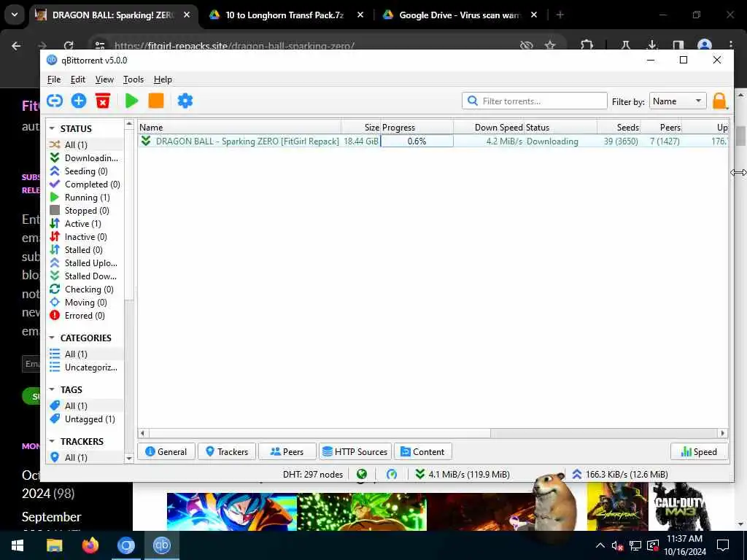Image resolution: width=747 pixels, height=560 pixels.
Task: Open the File menu
Action: [x=54, y=79]
